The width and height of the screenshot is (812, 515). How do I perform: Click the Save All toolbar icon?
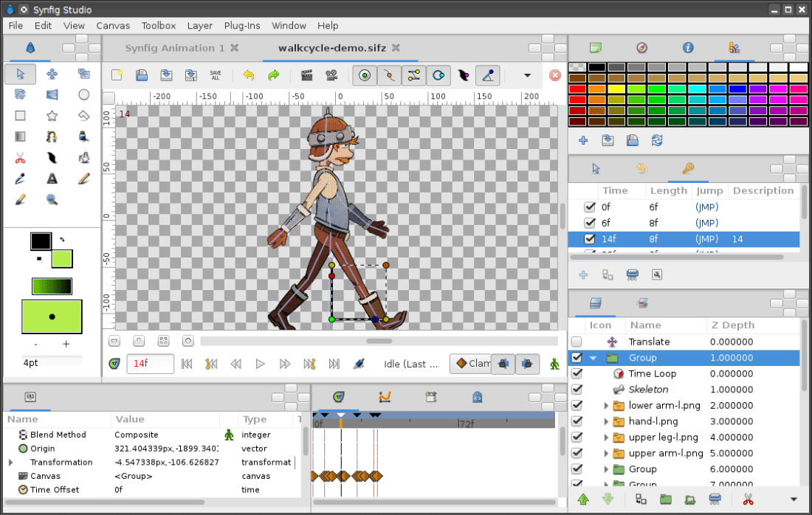point(216,75)
